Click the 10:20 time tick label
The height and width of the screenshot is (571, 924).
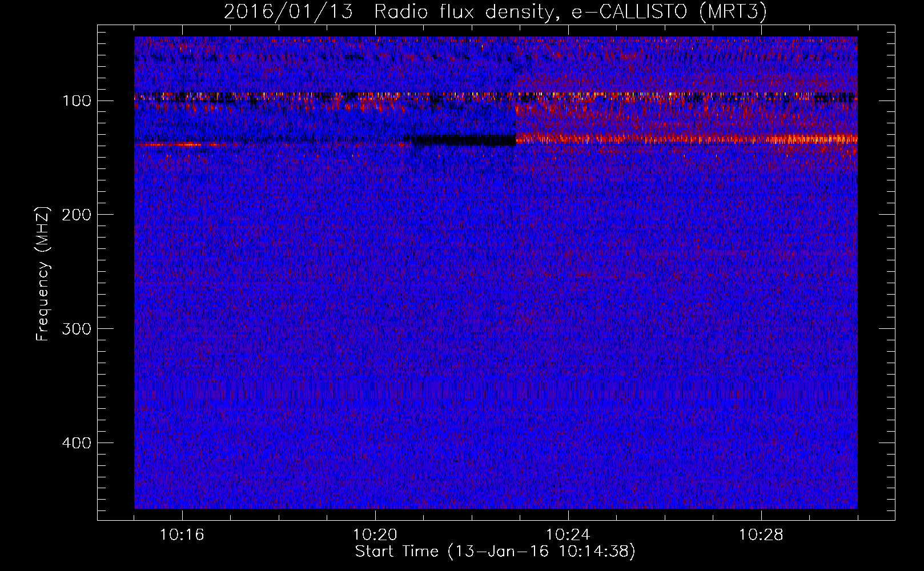[375, 535]
